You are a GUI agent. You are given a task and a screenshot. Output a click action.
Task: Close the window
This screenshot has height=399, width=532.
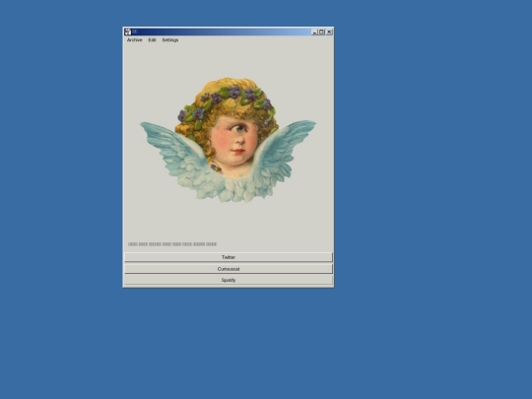coord(329,33)
